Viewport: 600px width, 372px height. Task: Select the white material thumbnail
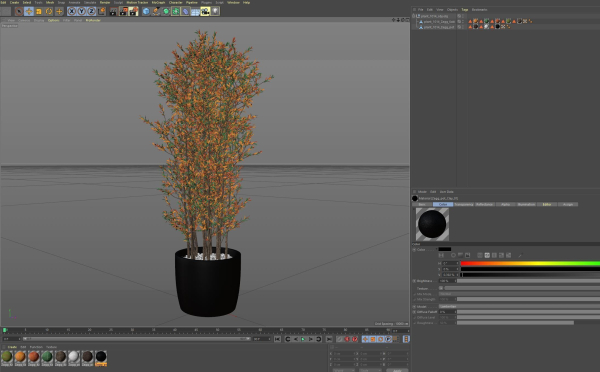[x=74, y=357]
